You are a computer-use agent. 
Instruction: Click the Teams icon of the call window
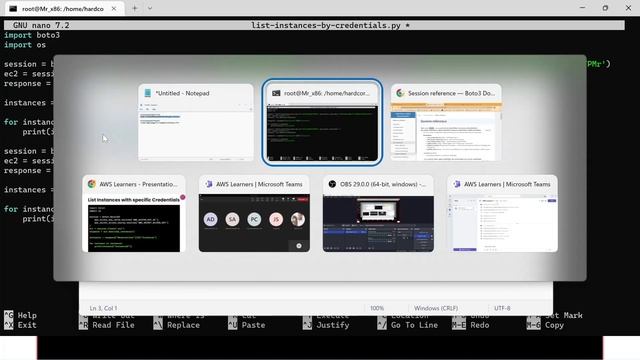pos(209,184)
